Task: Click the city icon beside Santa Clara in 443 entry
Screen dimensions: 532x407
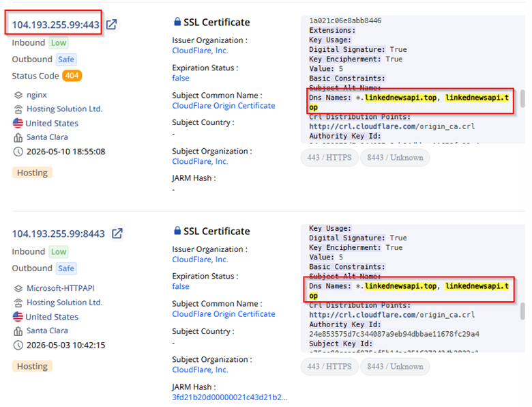Action: pyautogui.click(x=18, y=137)
